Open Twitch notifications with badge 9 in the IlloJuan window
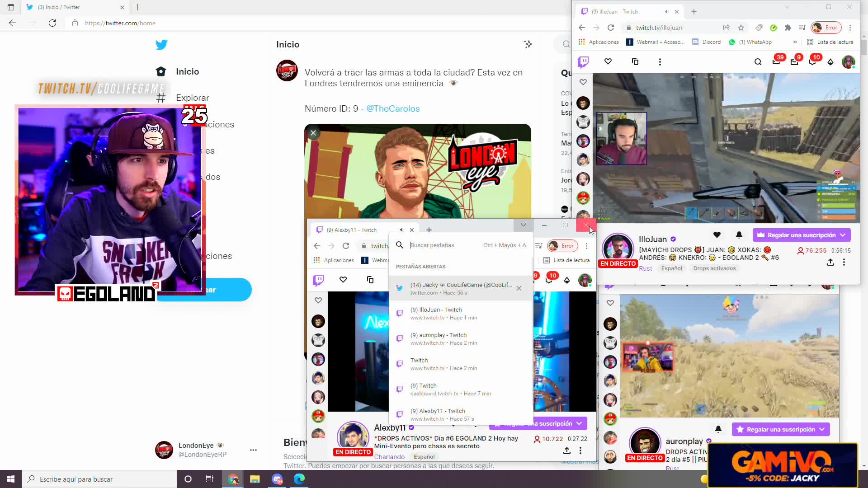This screenshot has width=868, height=488. (794, 61)
